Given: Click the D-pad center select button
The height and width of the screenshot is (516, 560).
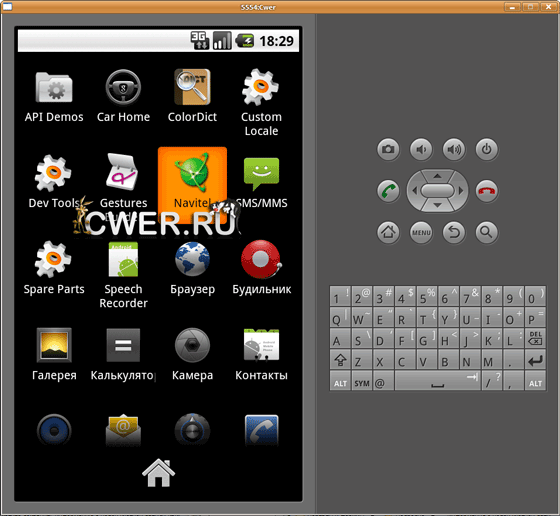Looking at the screenshot, I should pos(438,191).
